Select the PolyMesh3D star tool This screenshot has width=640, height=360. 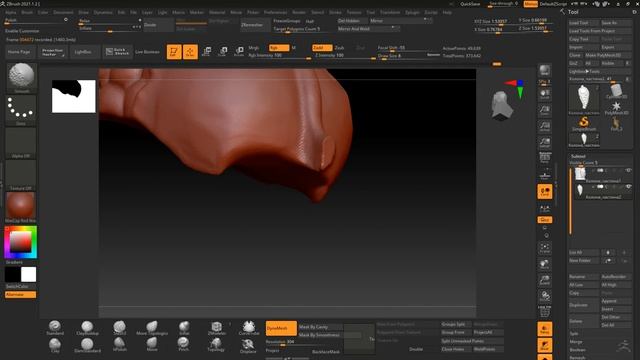tap(616, 108)
